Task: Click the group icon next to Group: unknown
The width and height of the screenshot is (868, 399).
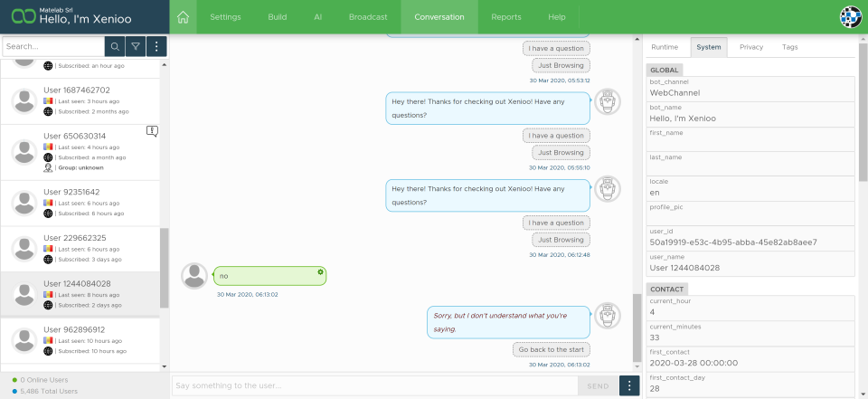Action: coord(48,167)
